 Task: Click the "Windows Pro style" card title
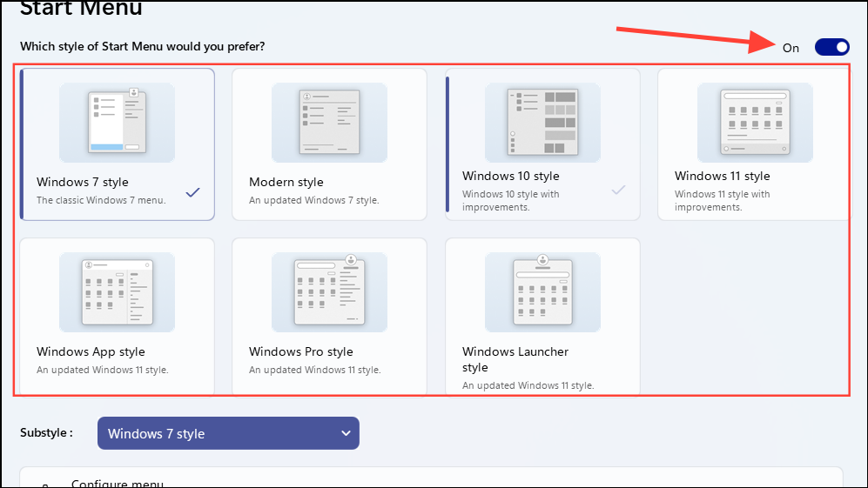pos(301,352)
